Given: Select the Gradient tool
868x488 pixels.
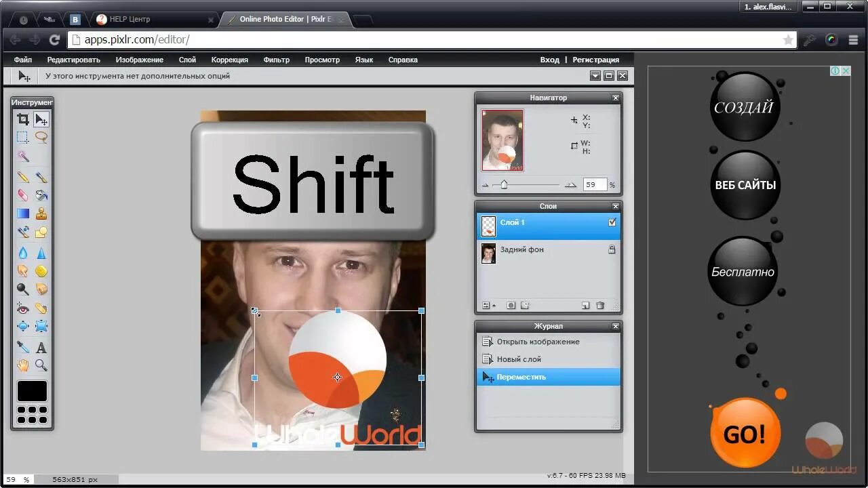Looking at the screenshot, I should click(x=23, y=213).
